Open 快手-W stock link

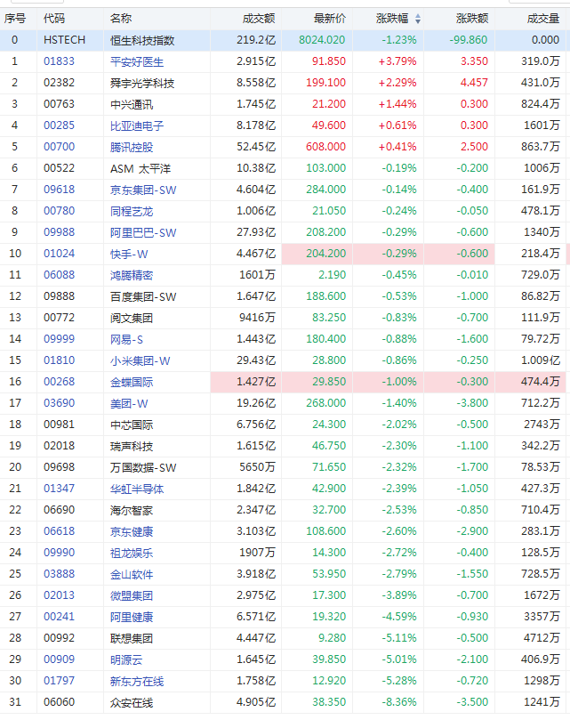[x=129, y=254]
